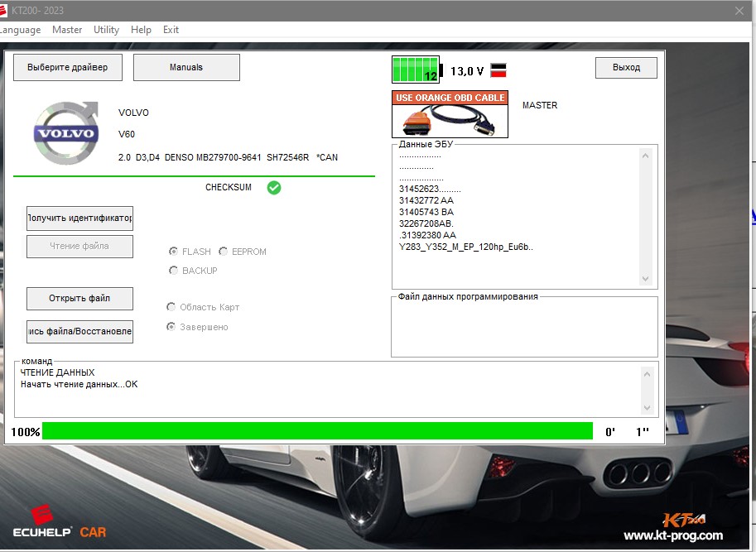
Task: Click the green CHECKSUM checkmark icon
Action: coord(274,188)
